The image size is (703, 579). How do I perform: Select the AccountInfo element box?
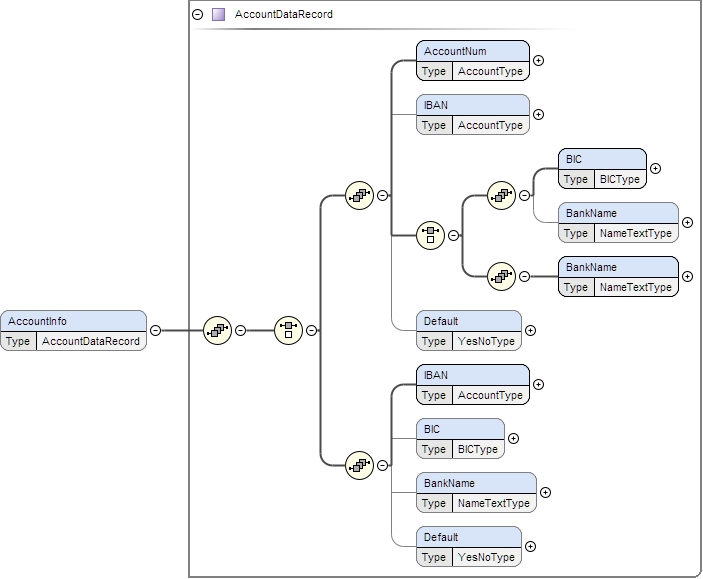74,330
